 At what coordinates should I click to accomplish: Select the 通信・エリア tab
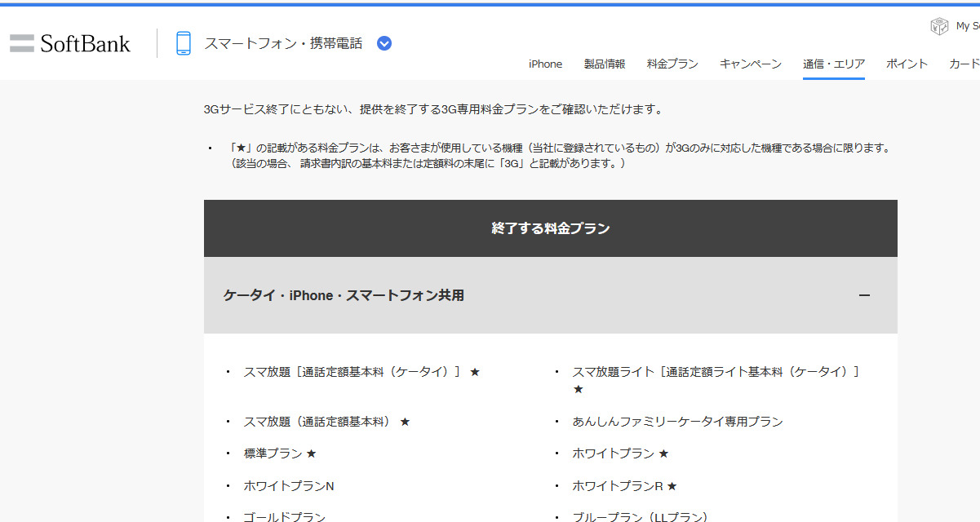pyautogui.click(x=833, y=64)
